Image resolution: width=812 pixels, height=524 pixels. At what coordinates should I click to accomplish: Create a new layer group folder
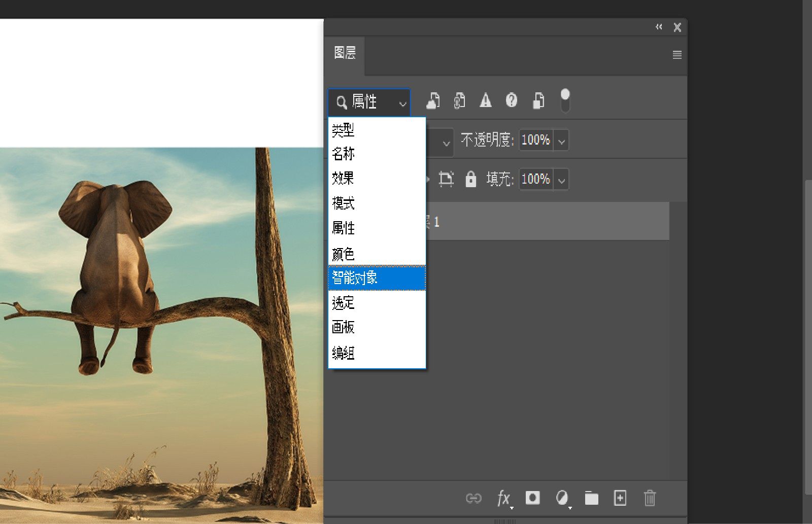[591, 498]
